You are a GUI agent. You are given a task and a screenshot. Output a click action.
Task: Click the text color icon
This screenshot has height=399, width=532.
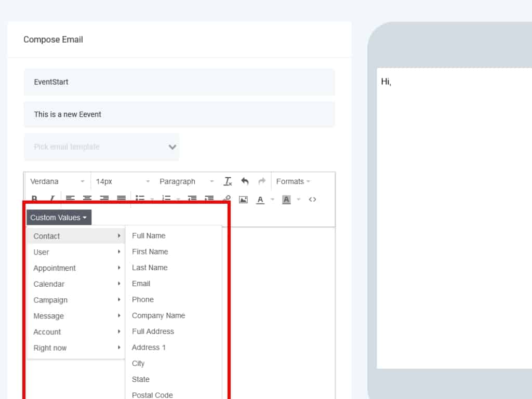click(x=260, y=199)
